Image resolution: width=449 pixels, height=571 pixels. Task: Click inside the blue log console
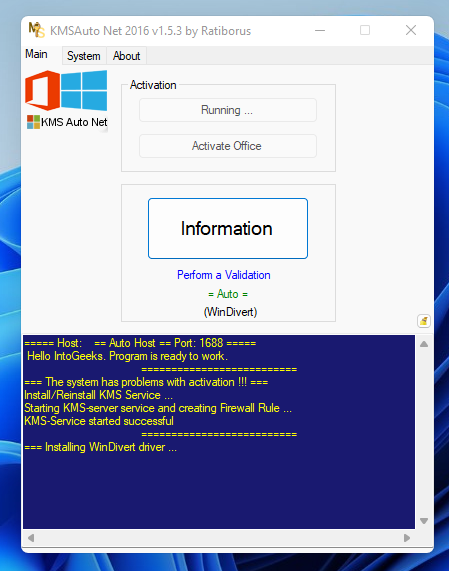coord(219,432)
